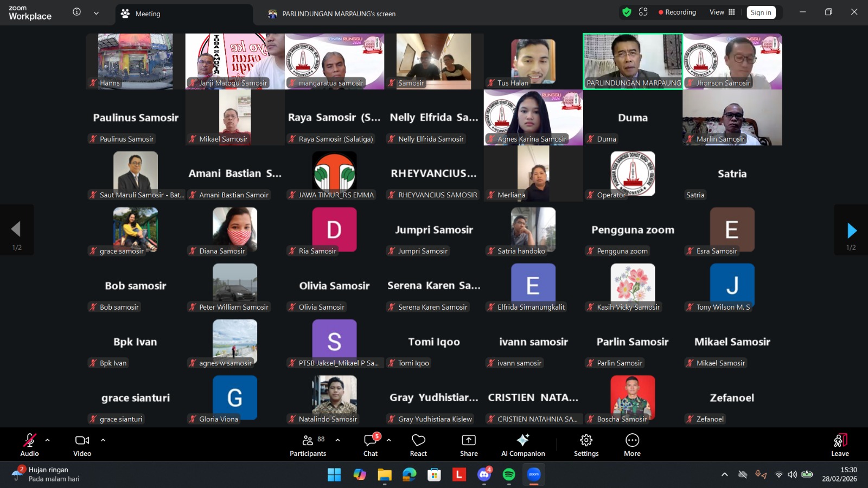Leave the meeting
868x488 pixels.
coord(839,445)
